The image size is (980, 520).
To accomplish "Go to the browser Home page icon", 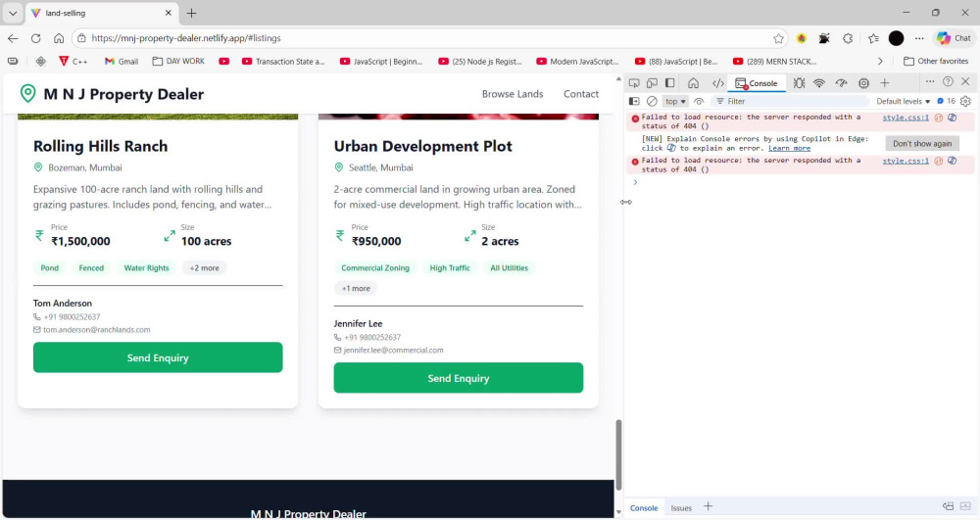I will point(59,38).
